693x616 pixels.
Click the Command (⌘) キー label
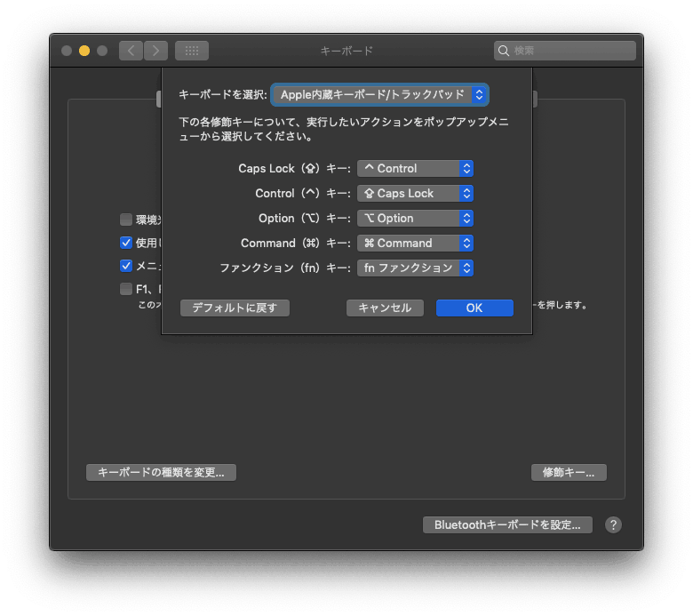[x=296, y=243]
